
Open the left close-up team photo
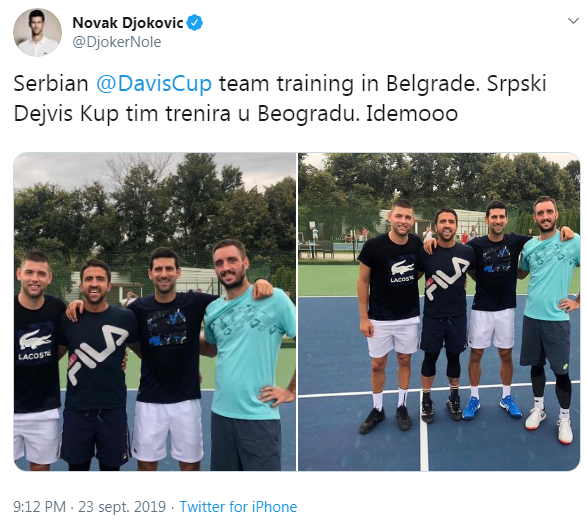155,311
